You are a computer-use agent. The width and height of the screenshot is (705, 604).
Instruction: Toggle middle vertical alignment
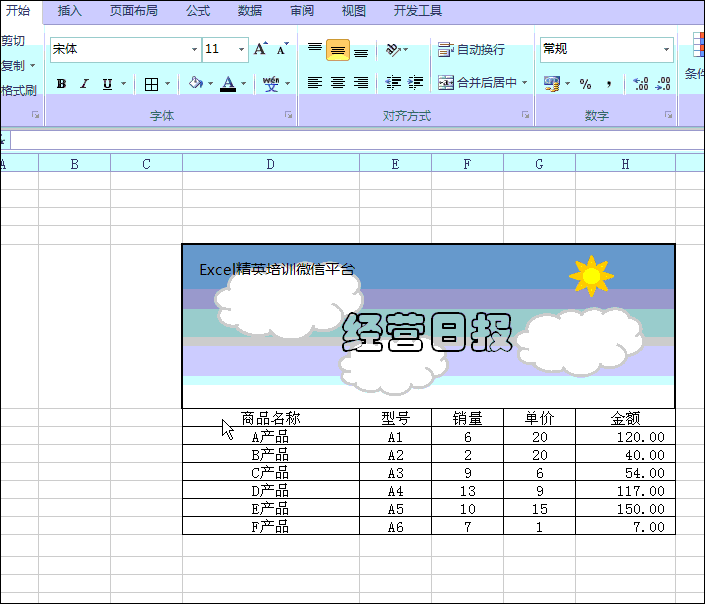338,49
